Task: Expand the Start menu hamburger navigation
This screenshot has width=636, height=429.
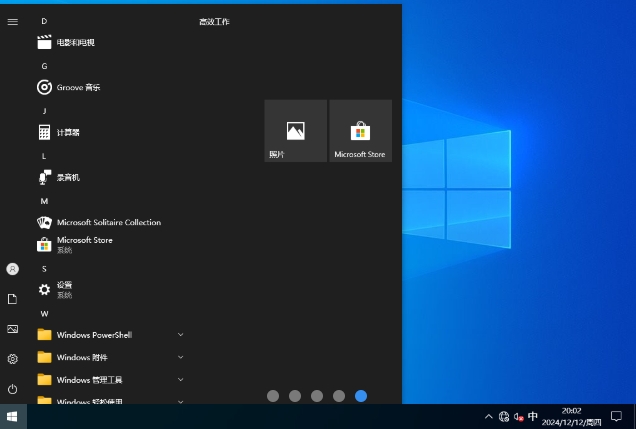Action: pos(12,21)
